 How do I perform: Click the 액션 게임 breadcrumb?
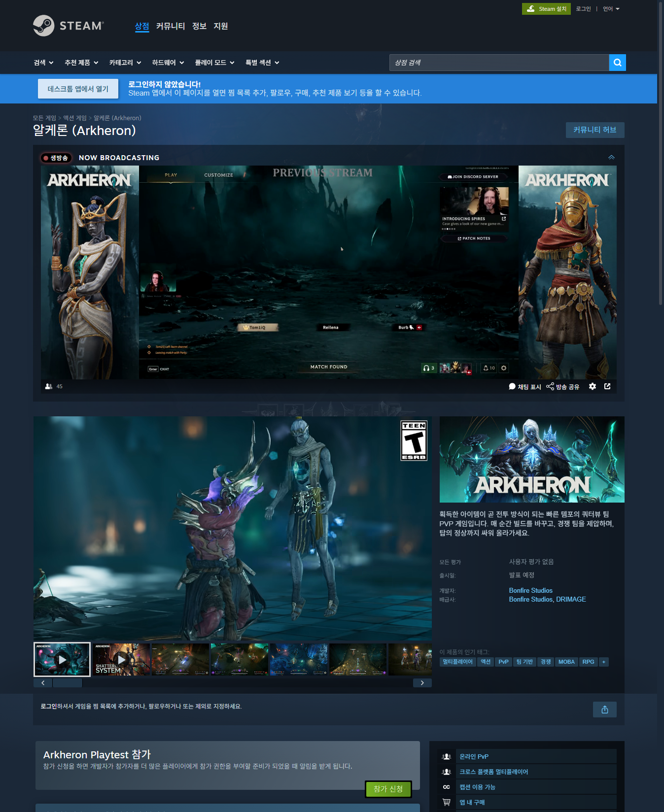(75, 118)
